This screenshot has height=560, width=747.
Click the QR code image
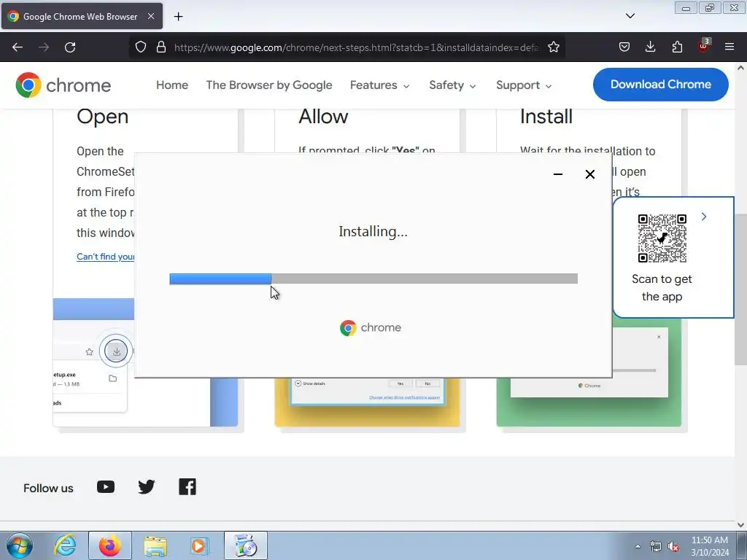(662, 238)
